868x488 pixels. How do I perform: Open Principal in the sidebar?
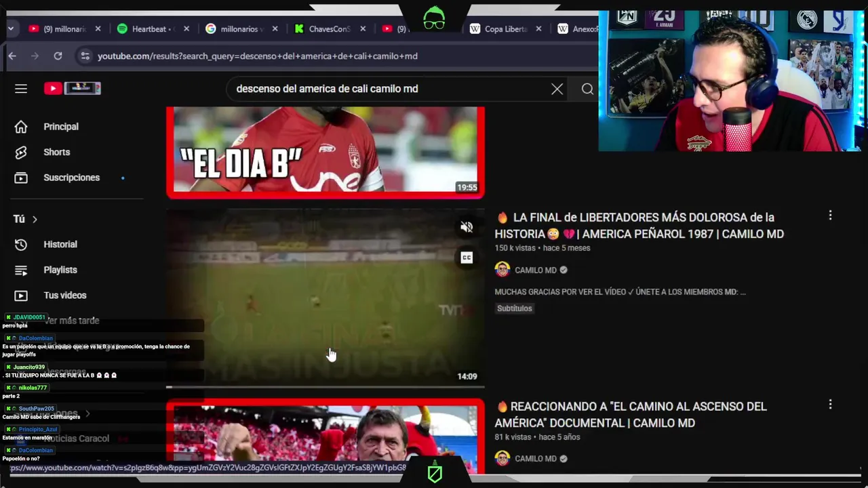pos(61,127)
